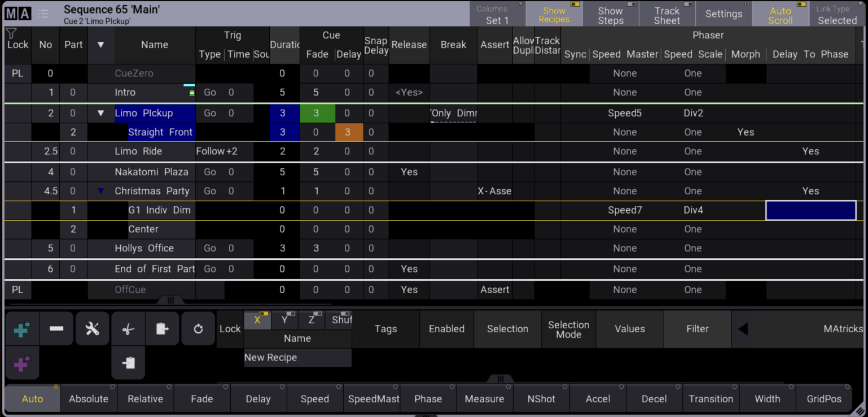
Task: Select the Relative layer tab
Action: click(145, 398)
